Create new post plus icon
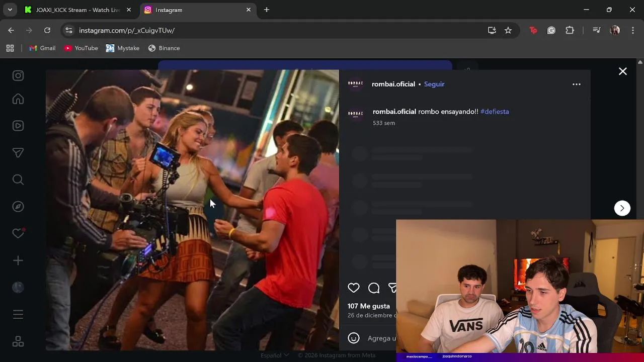Viewport: 644px width, 362px height. [18, 260]
